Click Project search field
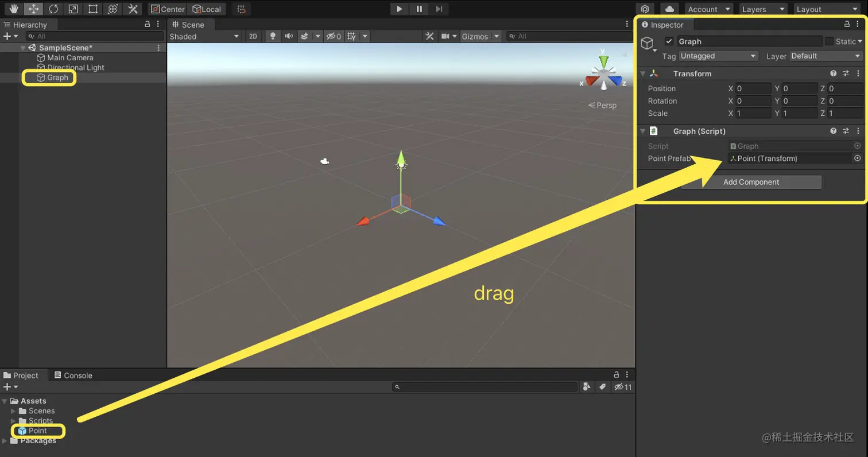The width and height of the screenshot is (868, 457). click(x=485, y=387)
